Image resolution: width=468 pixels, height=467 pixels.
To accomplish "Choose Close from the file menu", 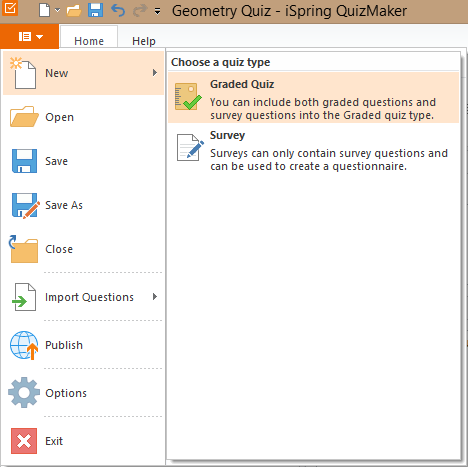I will (x=83, y=249).
